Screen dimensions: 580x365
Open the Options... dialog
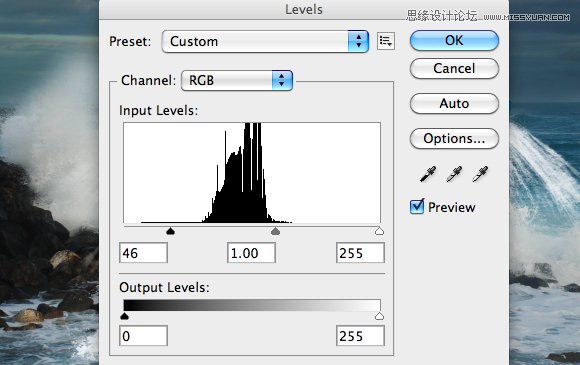(454, 138)
